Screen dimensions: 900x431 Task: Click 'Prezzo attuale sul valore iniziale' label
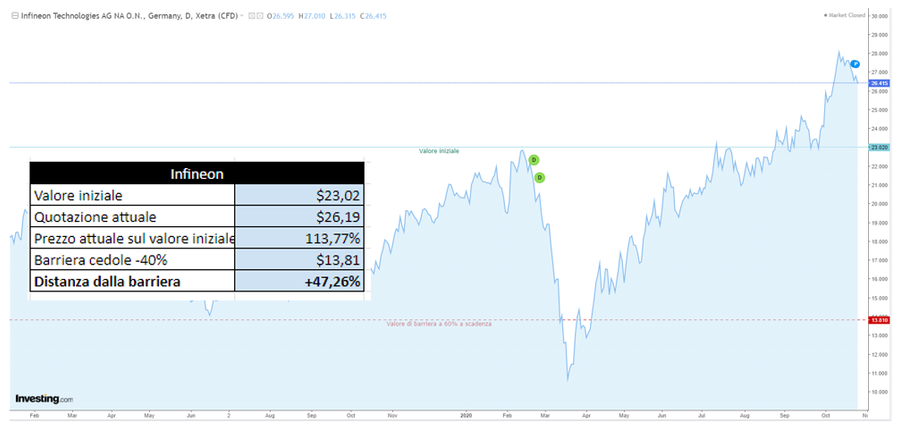(x=134, y=239)
